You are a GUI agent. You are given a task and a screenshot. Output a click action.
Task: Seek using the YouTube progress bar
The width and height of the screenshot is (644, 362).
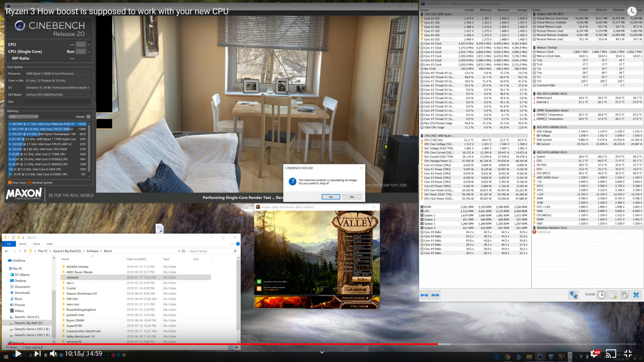(x=322, y=344)
